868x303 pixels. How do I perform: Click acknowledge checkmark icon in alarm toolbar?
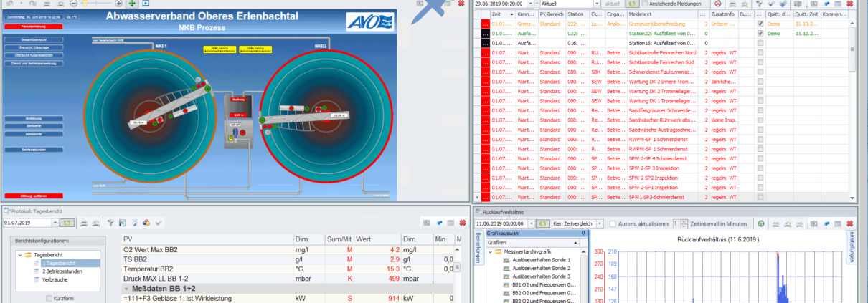click(x=772, y=4)
